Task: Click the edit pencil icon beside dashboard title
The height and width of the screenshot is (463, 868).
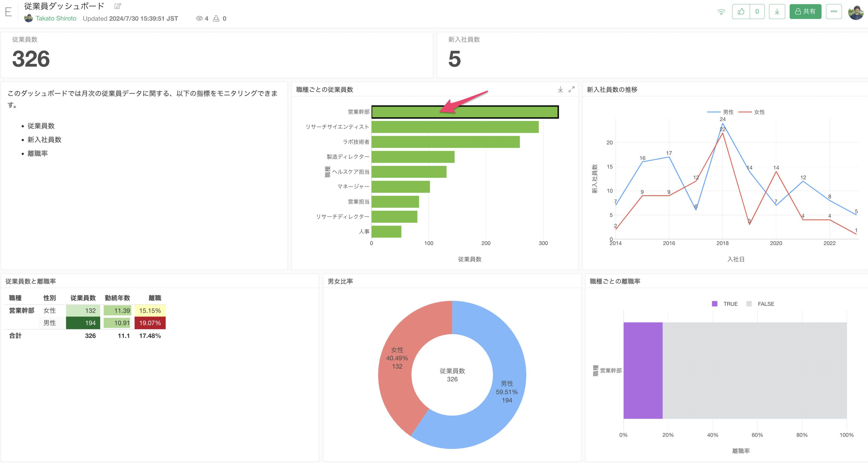Action: [x=118, y=6]
